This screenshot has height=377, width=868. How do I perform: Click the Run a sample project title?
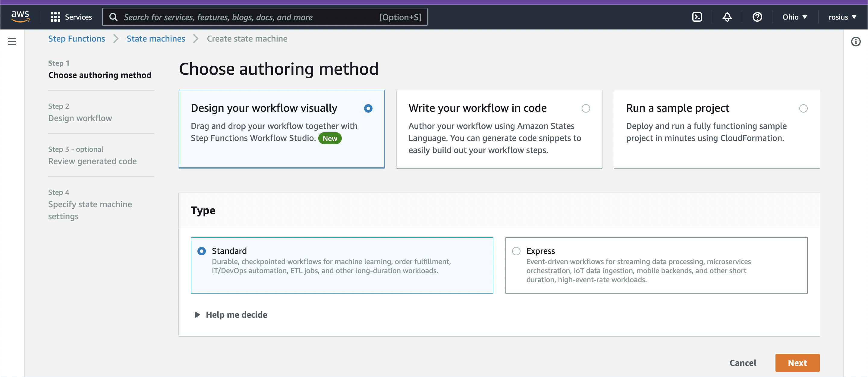[678, 108]
